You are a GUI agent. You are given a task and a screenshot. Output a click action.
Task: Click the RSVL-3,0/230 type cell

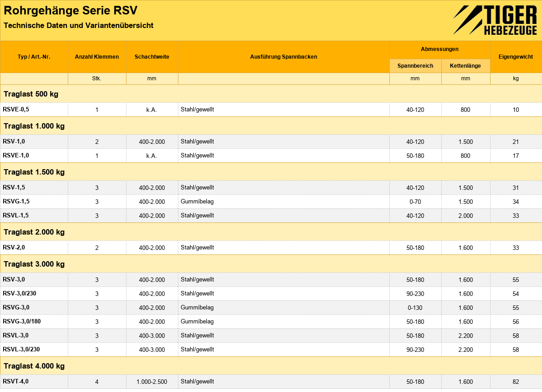point(34,350)
